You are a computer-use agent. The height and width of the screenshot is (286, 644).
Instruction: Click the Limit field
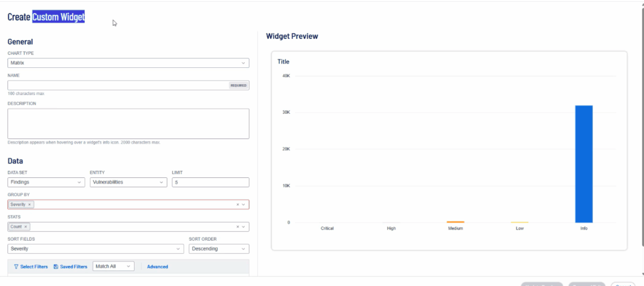click(x=210, y=182)
